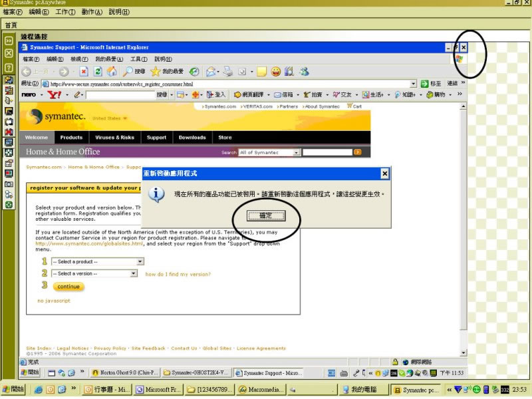Click the help question mark sidebar icon
532x399 pixels.
click(x=9, y=68)
